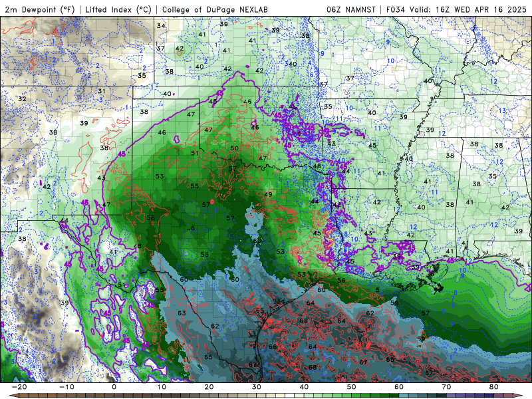532x399 pixels.
Task: Click the "Lifted Index (°C)" title label
Action: (x=118, y=9)
